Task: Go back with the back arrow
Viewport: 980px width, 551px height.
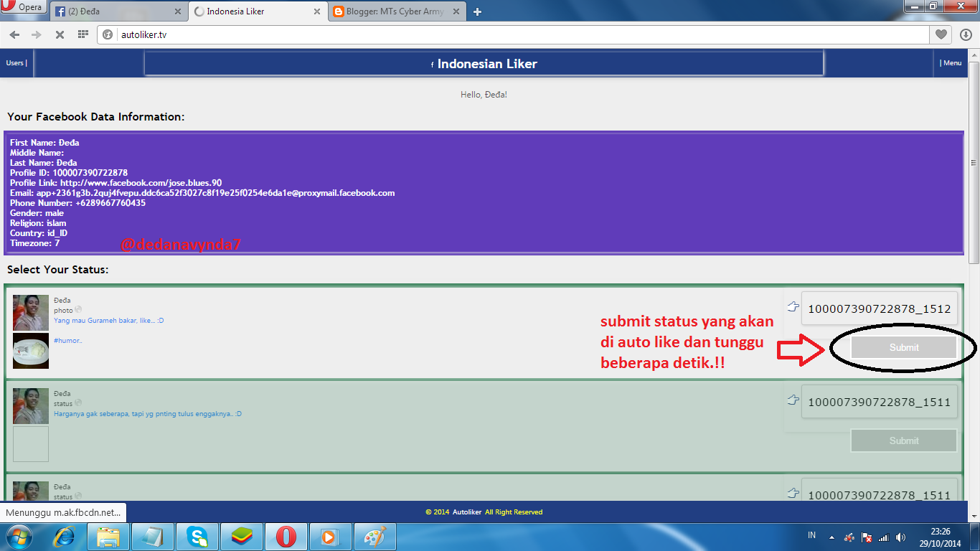Action: (x=15, y=34)
